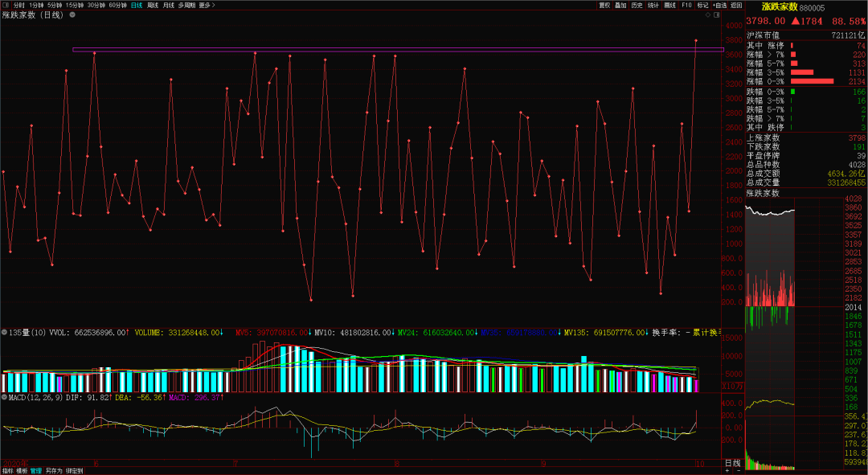The height and width of the screenshot is (475, 868).
Task: Click the 日线 label at bottom right
Action: click(x=732, y=463)
